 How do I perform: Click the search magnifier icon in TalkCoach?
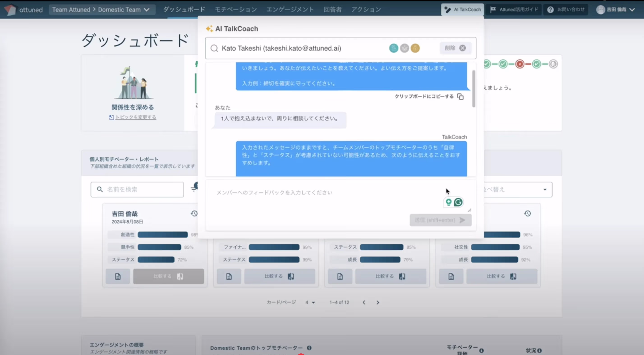point(214,48)
